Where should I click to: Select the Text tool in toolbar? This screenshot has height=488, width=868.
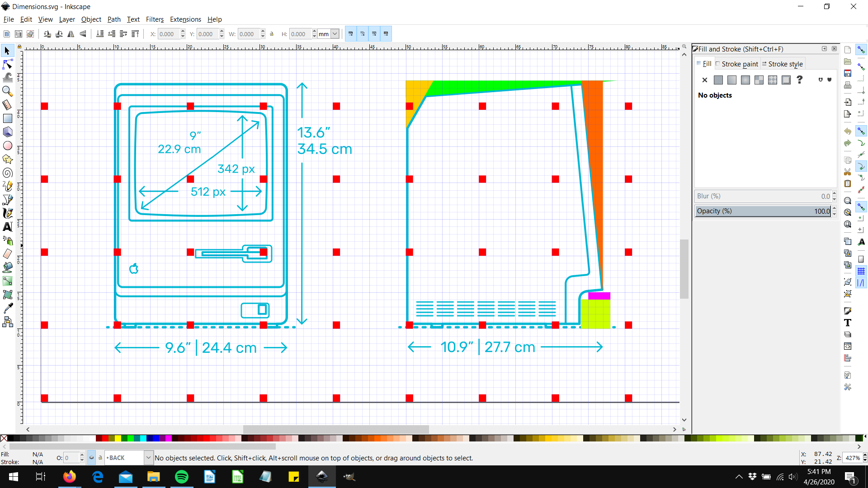tap(8, 227)
